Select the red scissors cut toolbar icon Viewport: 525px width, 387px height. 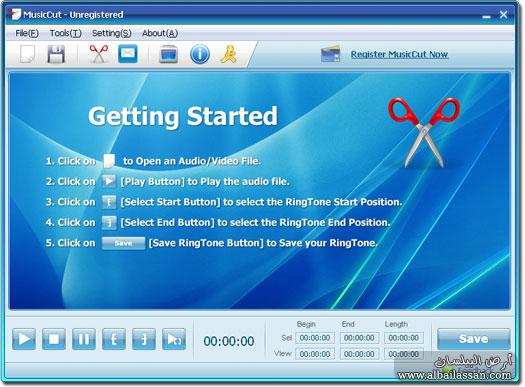pos(98,54)
